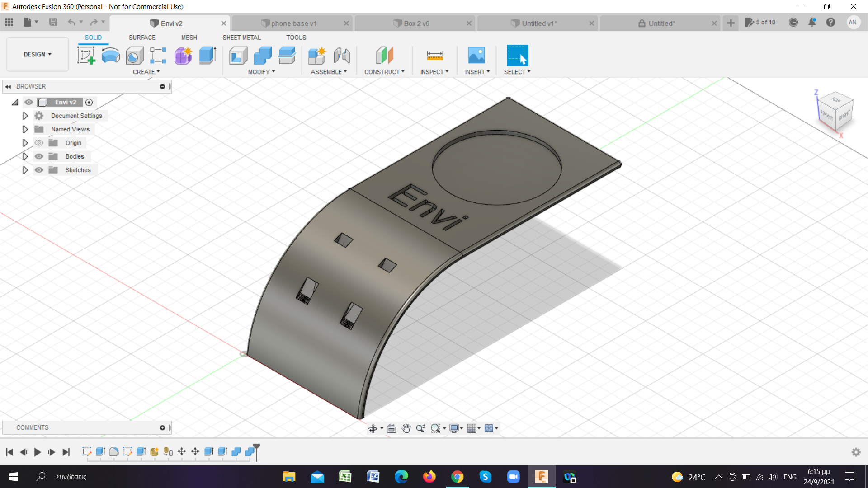Click the Save icon
The width and height of the screenshot is (868, 488).
53,23
